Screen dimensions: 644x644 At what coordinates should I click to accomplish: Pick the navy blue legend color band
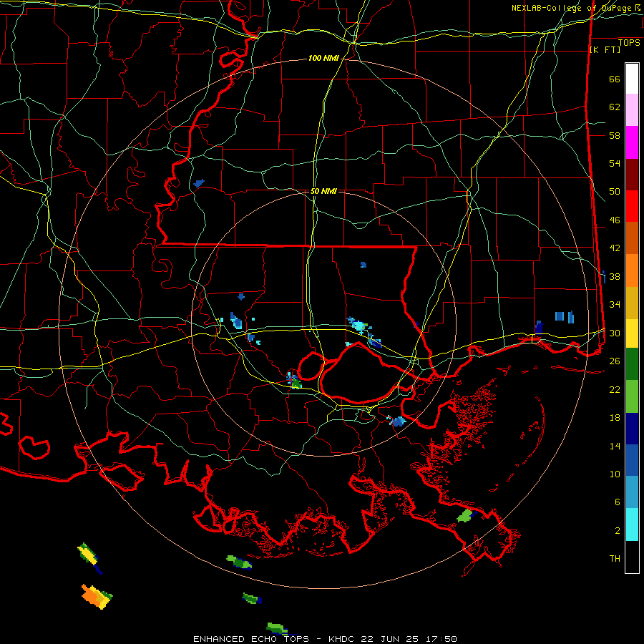632,429
